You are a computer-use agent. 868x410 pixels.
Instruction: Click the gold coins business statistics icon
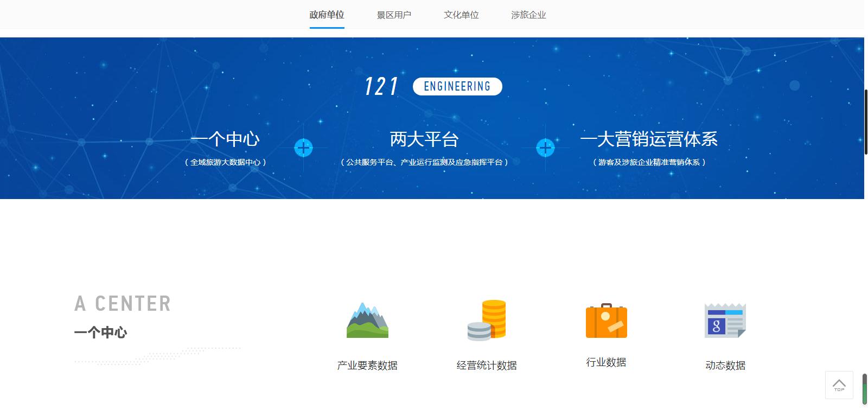(x=487, y=321)
